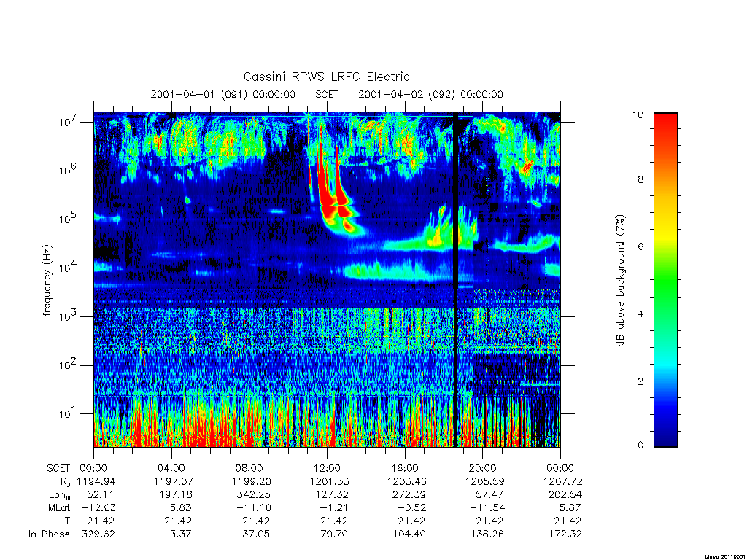Click the black data gap band
The height and width of the screenshot is (560, 747).
455,280
